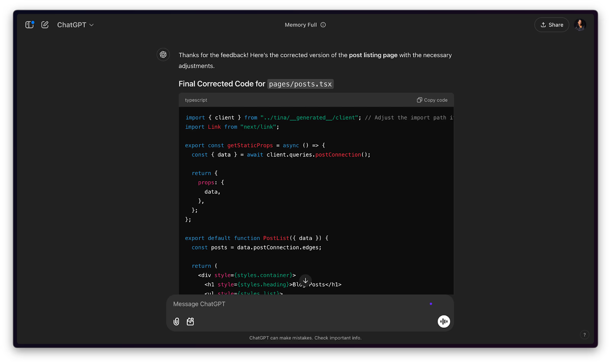The height and width of the screenshot is (364, 611).
Task: Open the sidebar panel icon
Action: (x=29, y=25)
